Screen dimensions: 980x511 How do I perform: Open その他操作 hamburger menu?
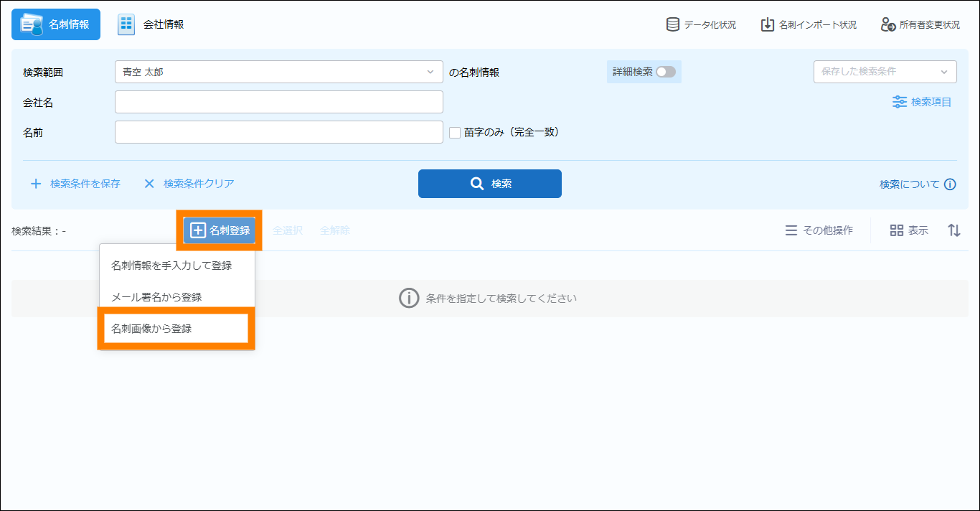(791, 230)
